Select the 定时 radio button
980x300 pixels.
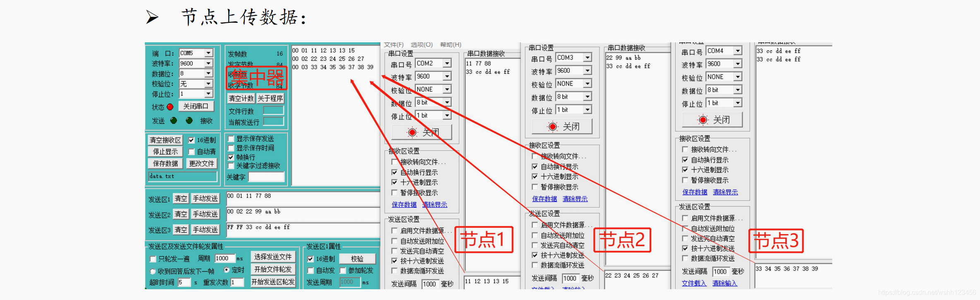227,270
